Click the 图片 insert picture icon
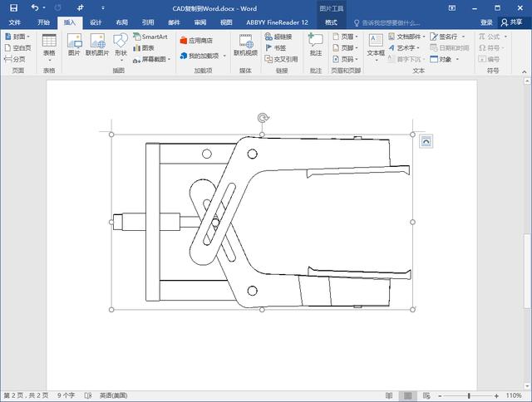Viewport: 532px width, 402px height. (74, 45)
